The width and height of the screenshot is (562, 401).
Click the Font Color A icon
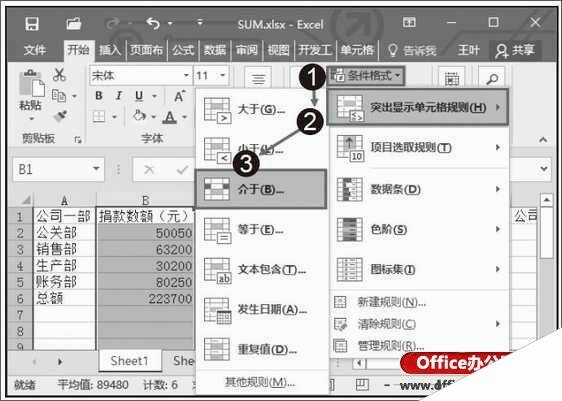click(170, 117)
